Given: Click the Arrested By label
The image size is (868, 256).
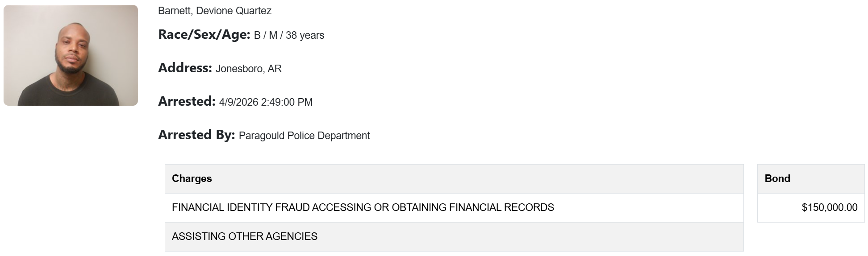Looking at the screenshot, I should pos(196,135).
